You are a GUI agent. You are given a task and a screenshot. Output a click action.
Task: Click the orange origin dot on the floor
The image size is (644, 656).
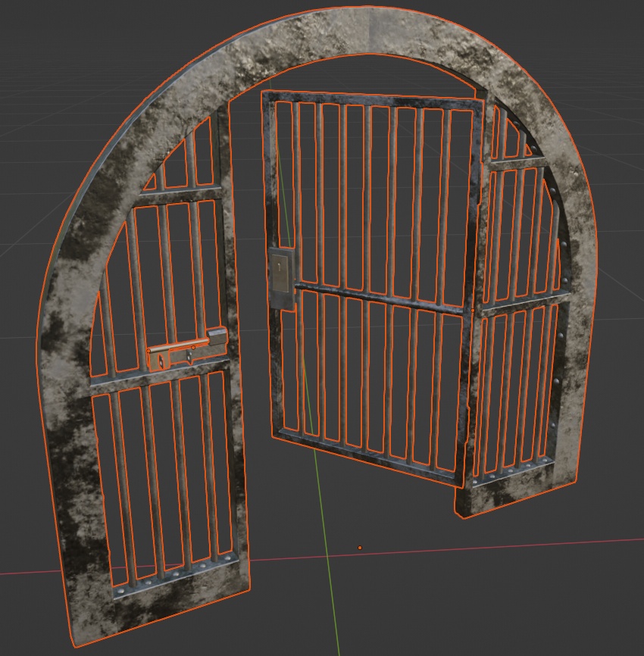(x=360, y=548)
